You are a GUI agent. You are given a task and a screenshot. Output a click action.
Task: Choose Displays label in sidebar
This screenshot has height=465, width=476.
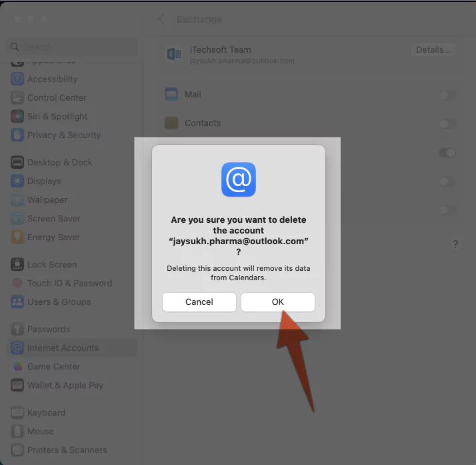tap(44, 181)
